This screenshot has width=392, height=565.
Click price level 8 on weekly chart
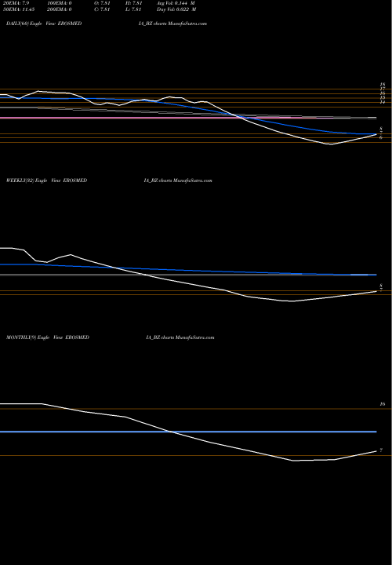click(381, 286)
